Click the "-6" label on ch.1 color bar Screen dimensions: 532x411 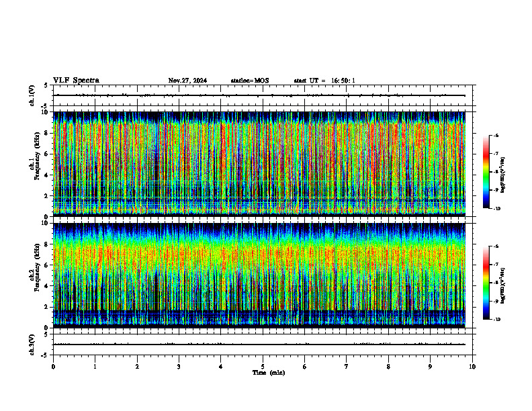tap(496, 135)
